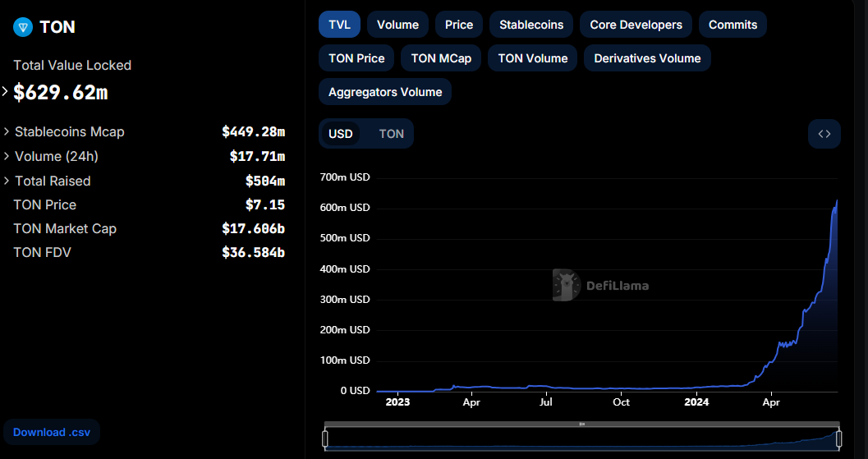Image resolution: width=868 pixels, height=459 pixels.
Task: Click the left range slider handle
Action: (x=325, y=439)
